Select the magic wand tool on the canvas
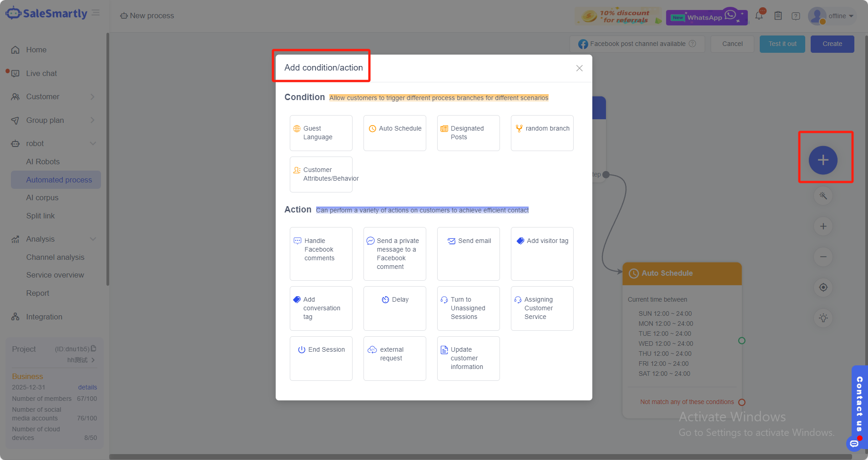The width and height of the screenshot is (868, 460). click(x=823, y=196)
